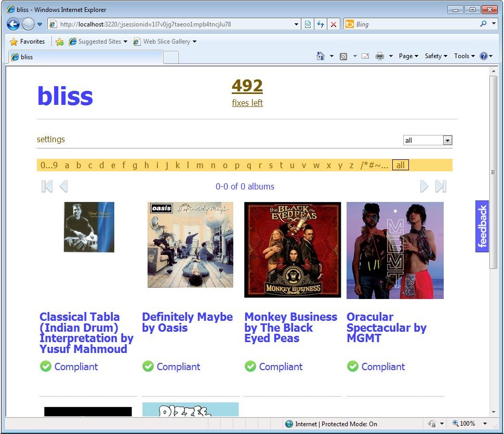Click the bliss logo heading

click(65, 96)
